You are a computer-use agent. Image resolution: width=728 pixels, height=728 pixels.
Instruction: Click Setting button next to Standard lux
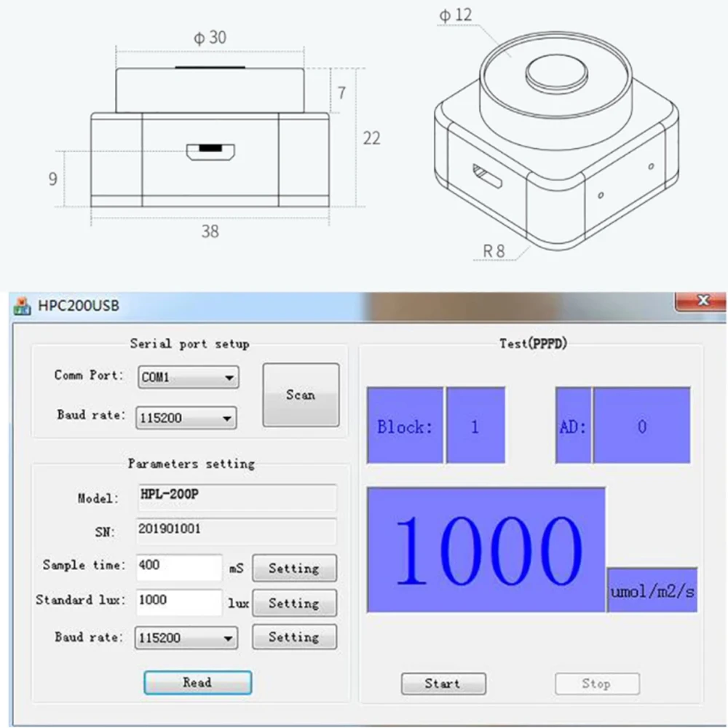(294, 603)
